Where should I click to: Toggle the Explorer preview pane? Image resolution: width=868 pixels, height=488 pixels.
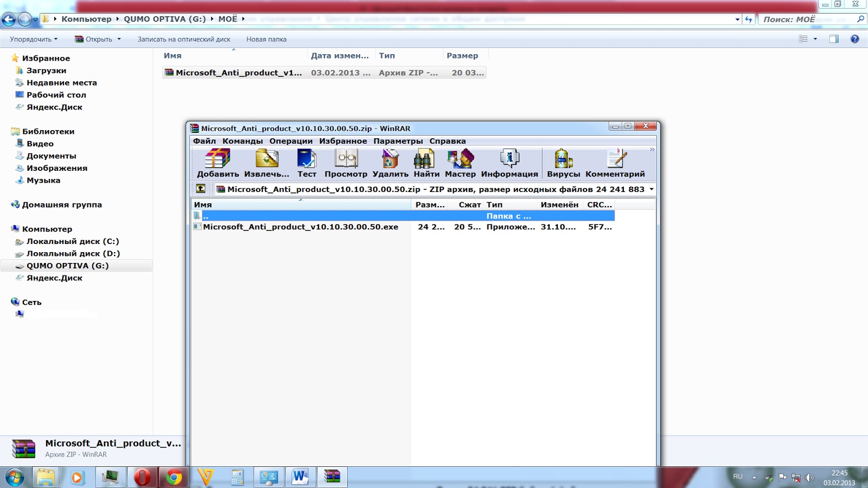834,39
